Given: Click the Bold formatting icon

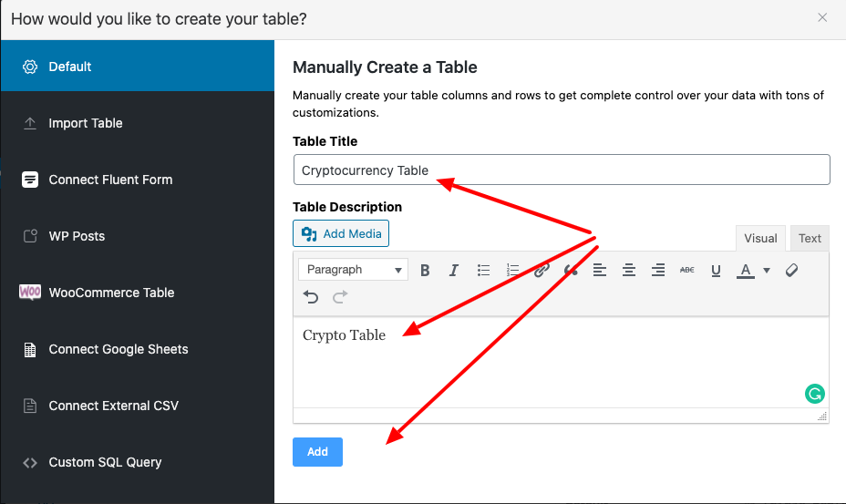Looking at the screenshot, I should pyautogui.click(x=425, y=270).
